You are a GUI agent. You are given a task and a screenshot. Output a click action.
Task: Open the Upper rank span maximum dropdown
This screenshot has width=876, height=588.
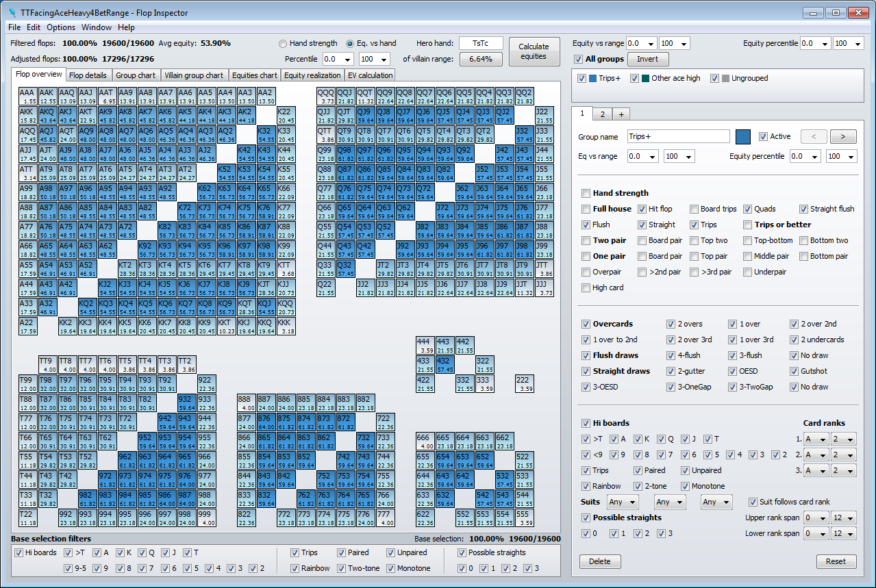844,517
